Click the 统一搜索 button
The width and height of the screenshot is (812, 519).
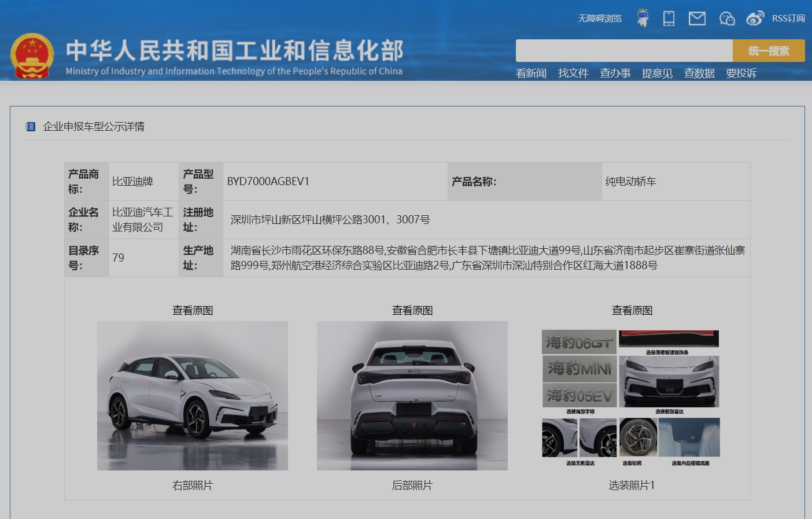(x=769, y=50)
